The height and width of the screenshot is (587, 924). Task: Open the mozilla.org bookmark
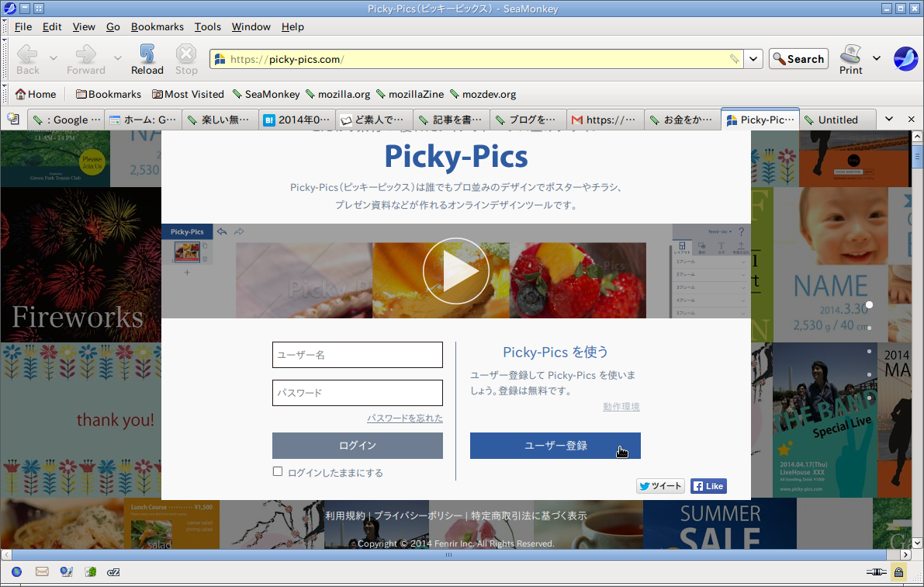pos(337,95)
